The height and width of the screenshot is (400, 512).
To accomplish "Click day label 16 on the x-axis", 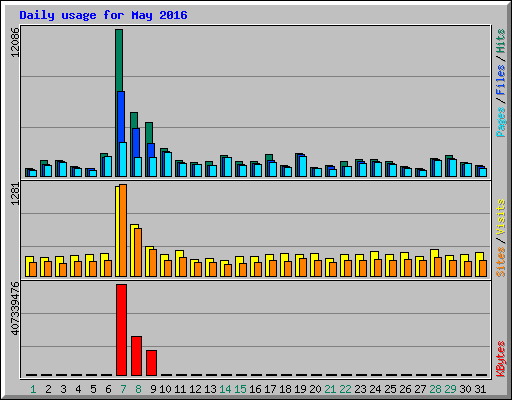I will 255,389.
